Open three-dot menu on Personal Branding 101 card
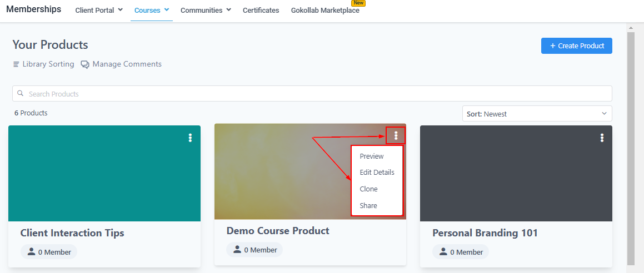Screen dimensions: 644x273 (x=602, y=138)
